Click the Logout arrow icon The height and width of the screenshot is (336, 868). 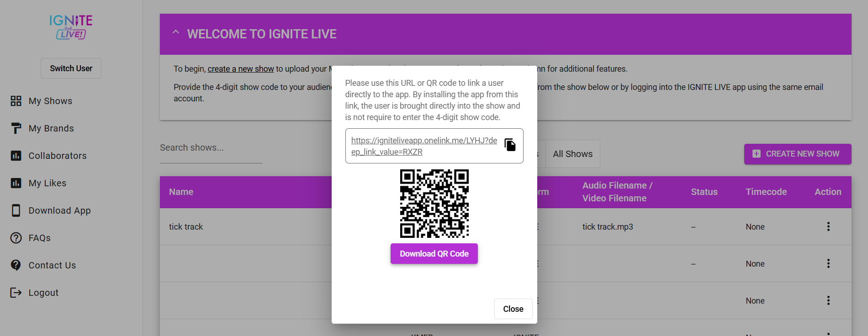pos(16,293)
